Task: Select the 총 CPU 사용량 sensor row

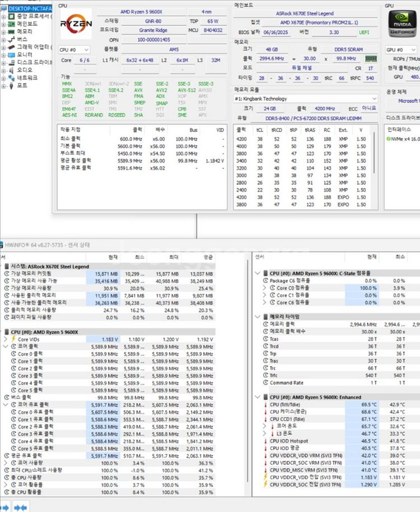Action: [x=109, y=478]
